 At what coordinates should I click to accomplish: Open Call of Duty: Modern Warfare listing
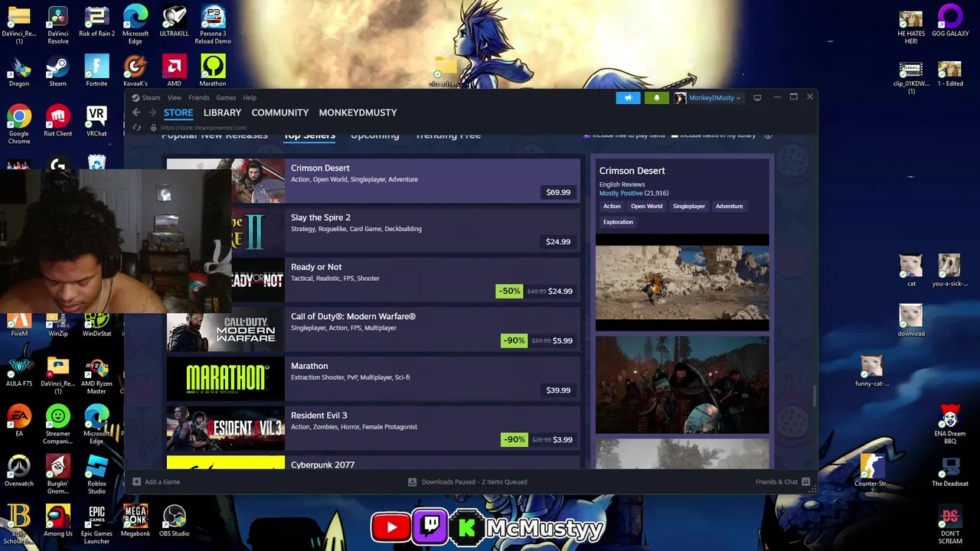click(374, 329)
